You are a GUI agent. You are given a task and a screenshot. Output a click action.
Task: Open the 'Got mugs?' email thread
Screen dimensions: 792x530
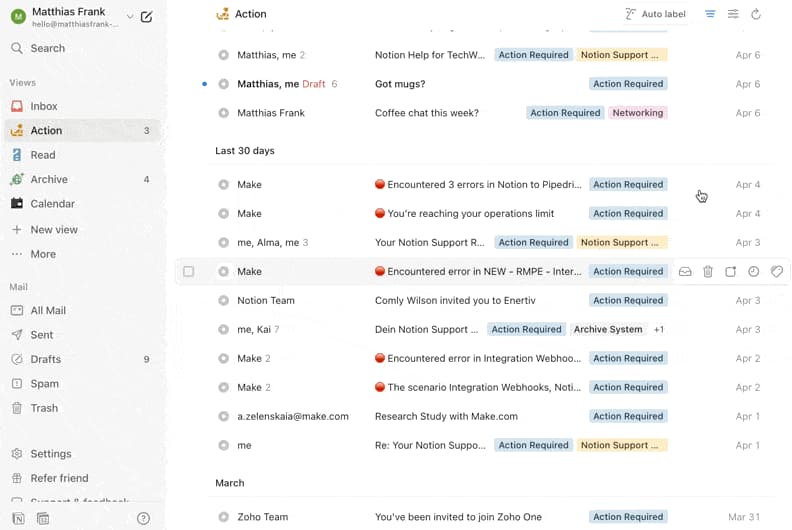coord(400,84)
